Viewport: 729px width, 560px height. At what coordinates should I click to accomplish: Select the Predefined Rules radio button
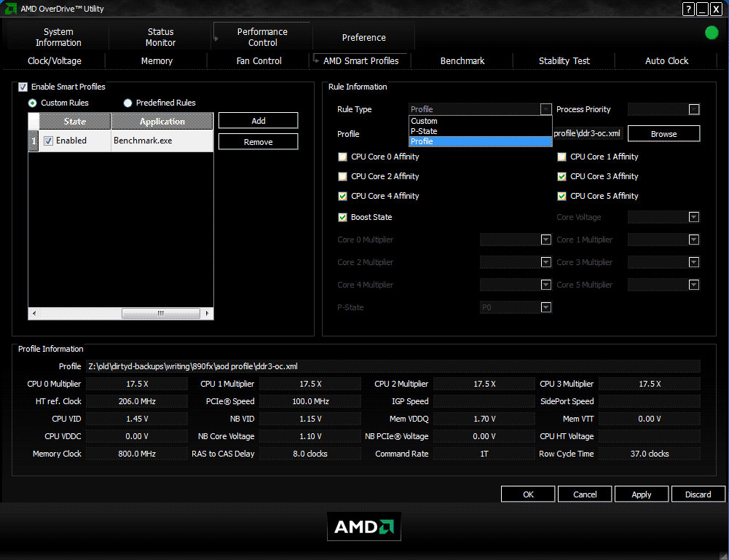tap(128, 103)
